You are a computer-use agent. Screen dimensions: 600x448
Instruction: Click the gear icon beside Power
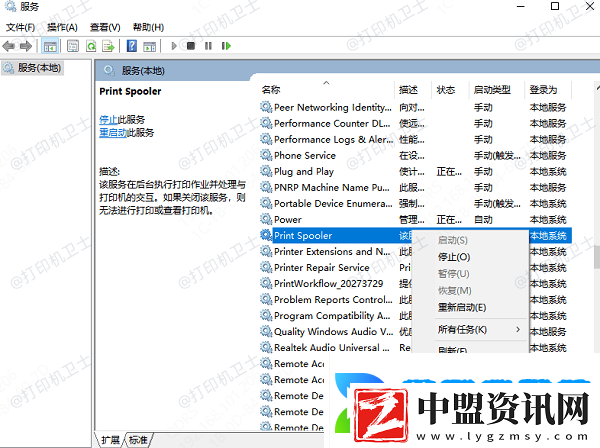[x=266, y=219]
